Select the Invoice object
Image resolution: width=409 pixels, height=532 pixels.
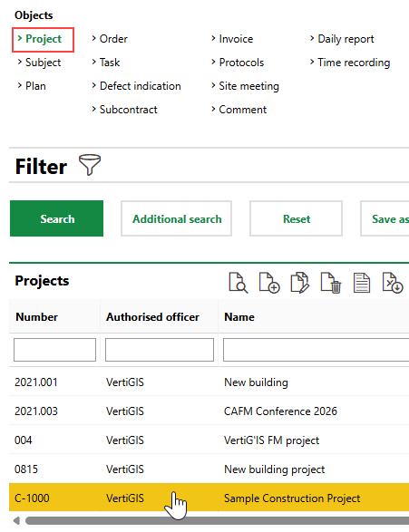pyautogui.click(x=232, y=39)
